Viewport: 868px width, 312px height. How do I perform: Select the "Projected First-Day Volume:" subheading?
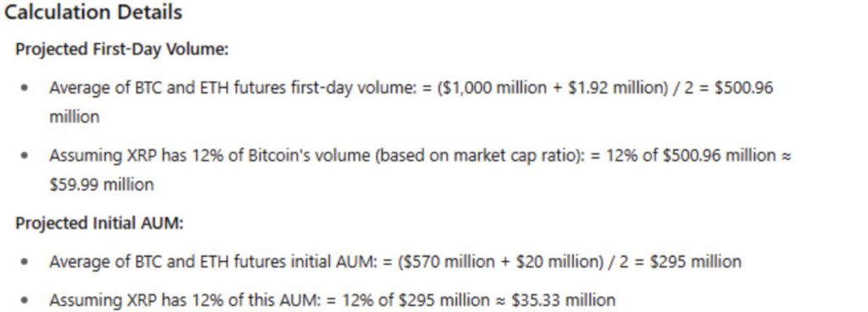[122, 49]
